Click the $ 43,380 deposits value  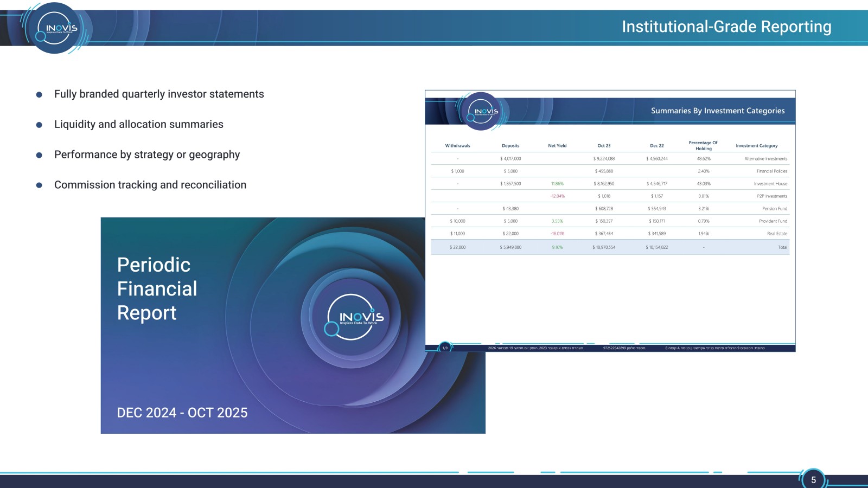click(x=510, y=209)
